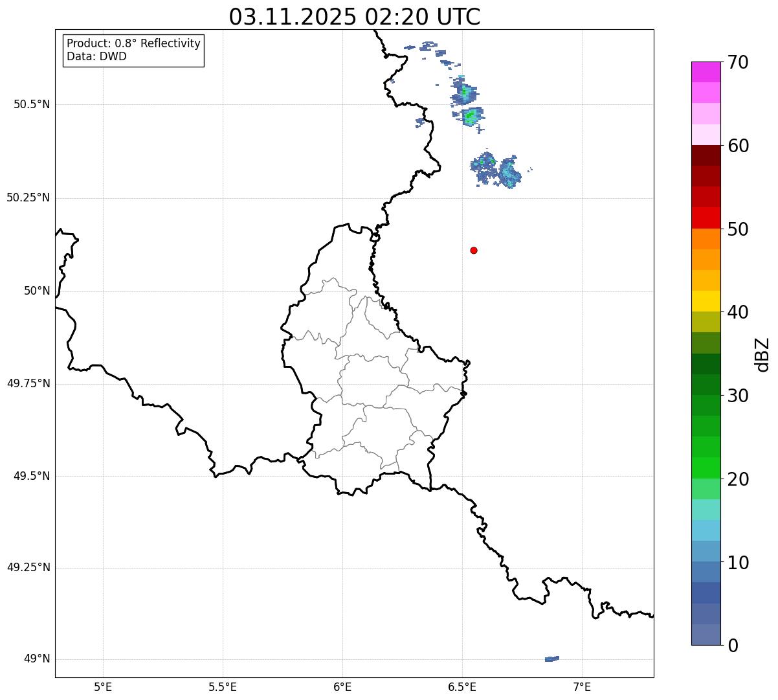Pick the bottom slate-blue swatch above 0

tap(706, 635)
